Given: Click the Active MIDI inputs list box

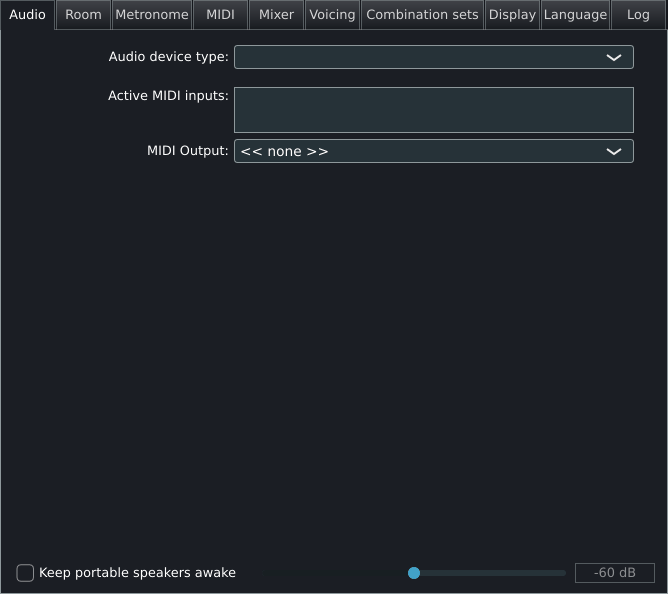Looking at the screenshot, I should tap(434, 110).
